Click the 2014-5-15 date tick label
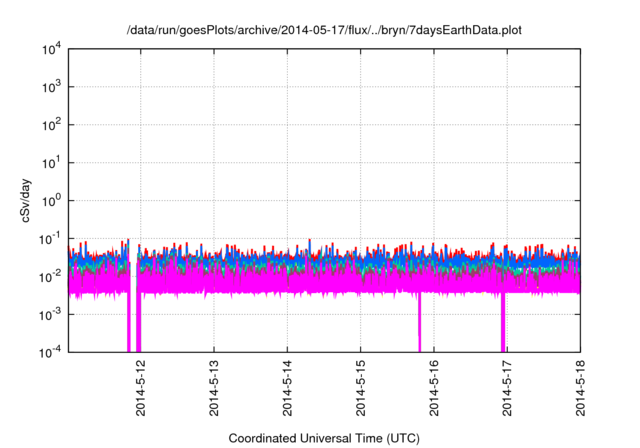This screenshot has height=448, width=640. (x=360, y=388)
